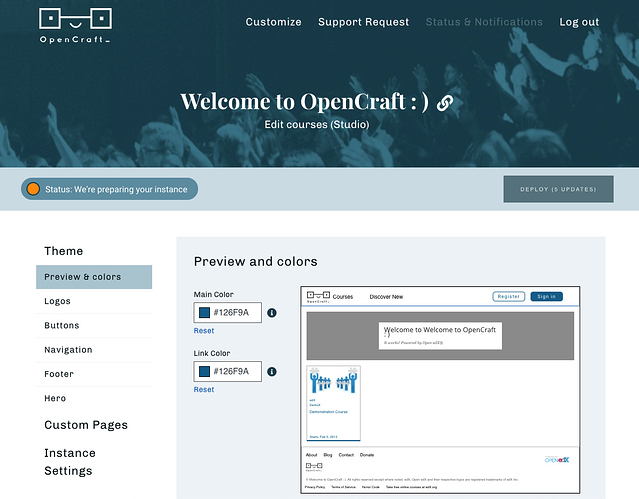Click the Link Color blue swatch

tap(204, 371)
